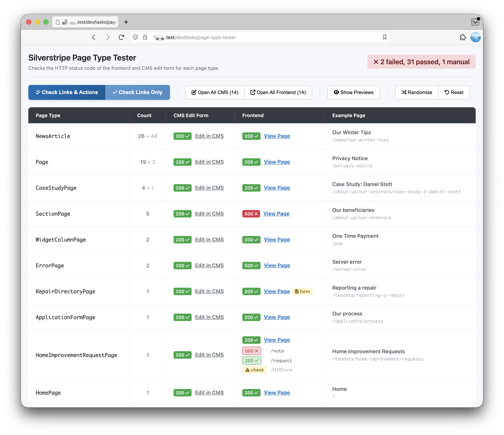Open All CMS edit forms
The width and height of the screenshot is (504, 435).
point(214,92)
